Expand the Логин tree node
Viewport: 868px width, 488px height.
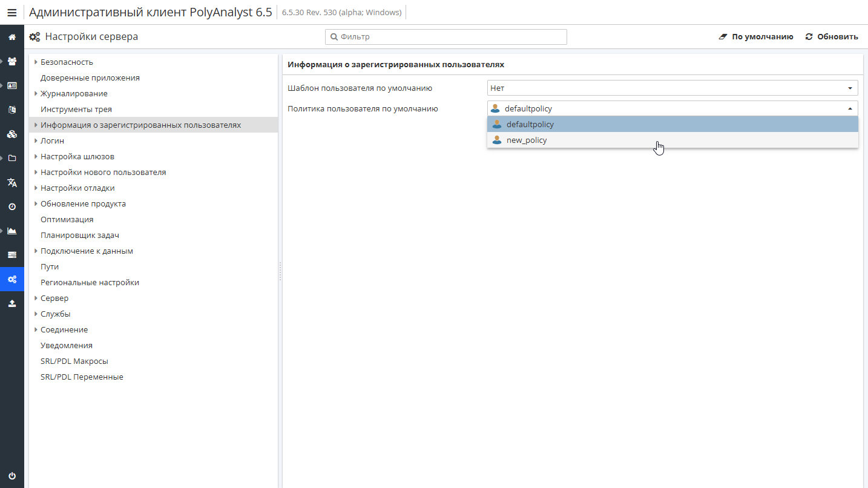tap(36, 140)
